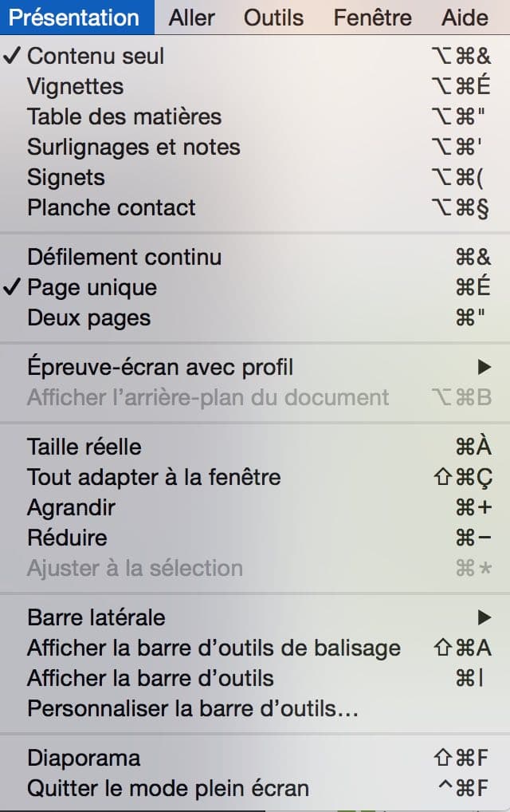Screen dimensions: 510x812
Task: Select Planche contact view
Action: [255, 207]
